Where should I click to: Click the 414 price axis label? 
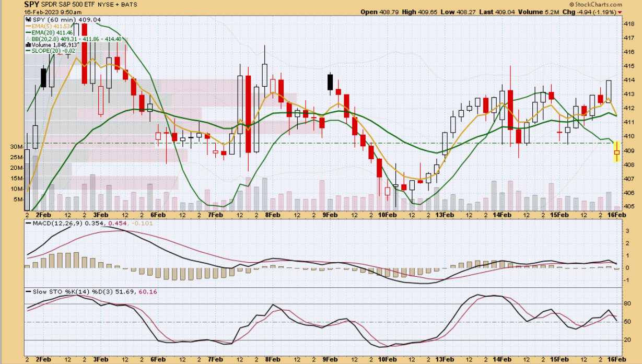(629, 80)
